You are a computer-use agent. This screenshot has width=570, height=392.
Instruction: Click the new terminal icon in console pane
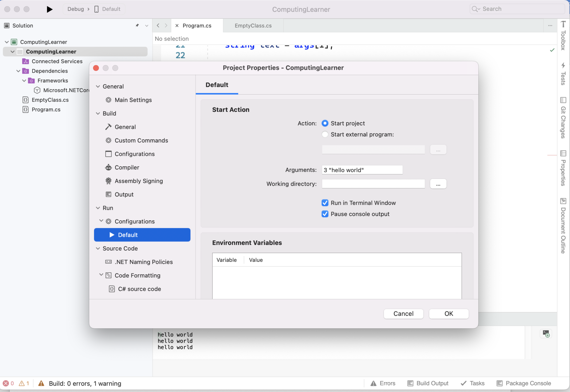coord(546,333)
